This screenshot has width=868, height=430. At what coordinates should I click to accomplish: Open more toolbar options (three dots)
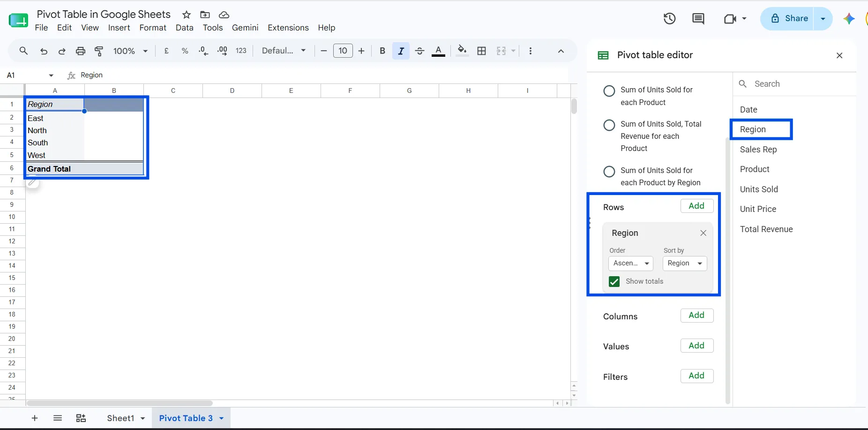pyautogui.click(x=530, y=51)
